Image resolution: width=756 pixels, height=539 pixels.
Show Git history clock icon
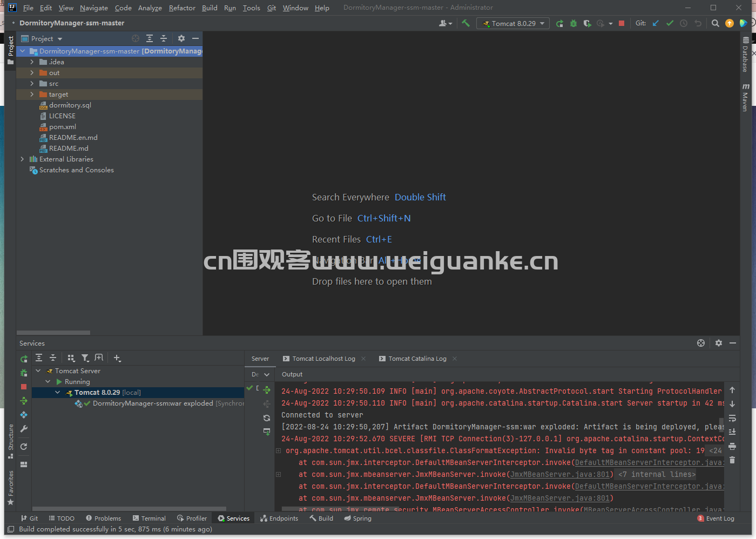click(x=684, y=23)
